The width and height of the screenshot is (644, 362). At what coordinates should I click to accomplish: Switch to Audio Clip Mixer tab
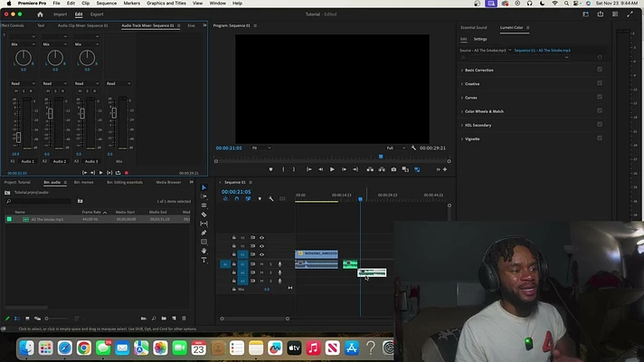(82, 25)
